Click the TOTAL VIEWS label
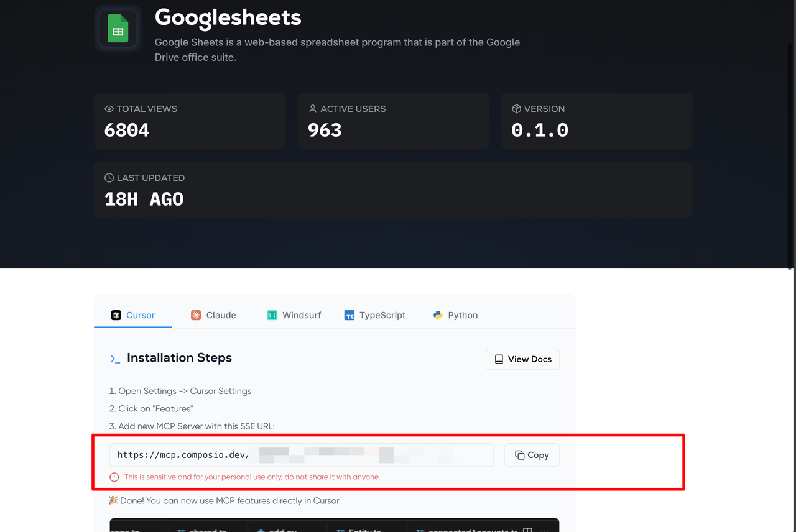 point(147,109)
